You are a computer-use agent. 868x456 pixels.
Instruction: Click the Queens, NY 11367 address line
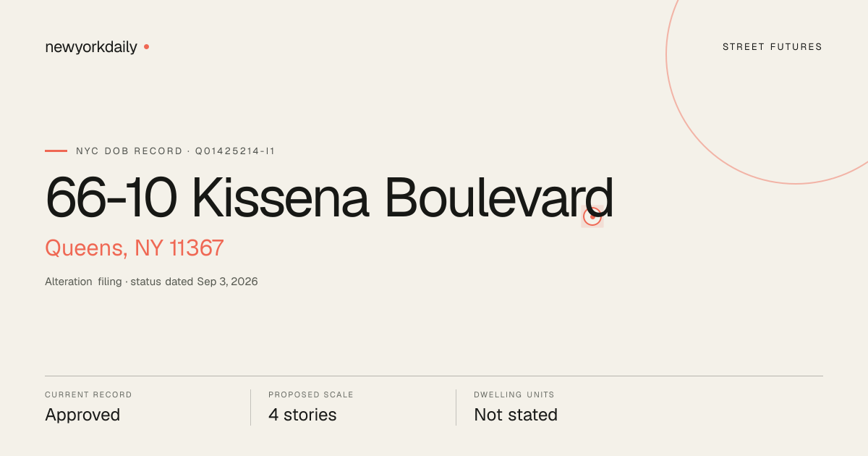135,248
